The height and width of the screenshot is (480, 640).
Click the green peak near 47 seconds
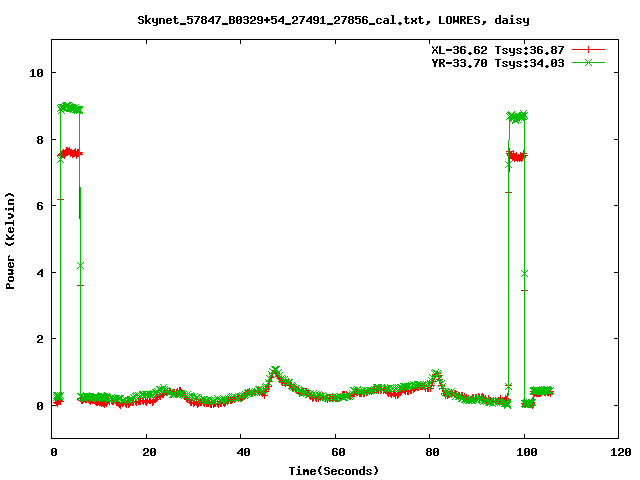(x=275, y=371)
